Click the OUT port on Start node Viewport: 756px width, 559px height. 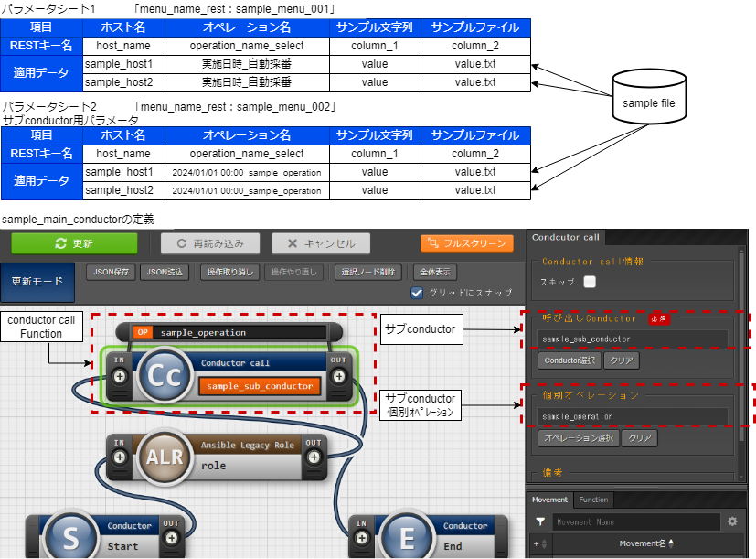pos(171,538)
